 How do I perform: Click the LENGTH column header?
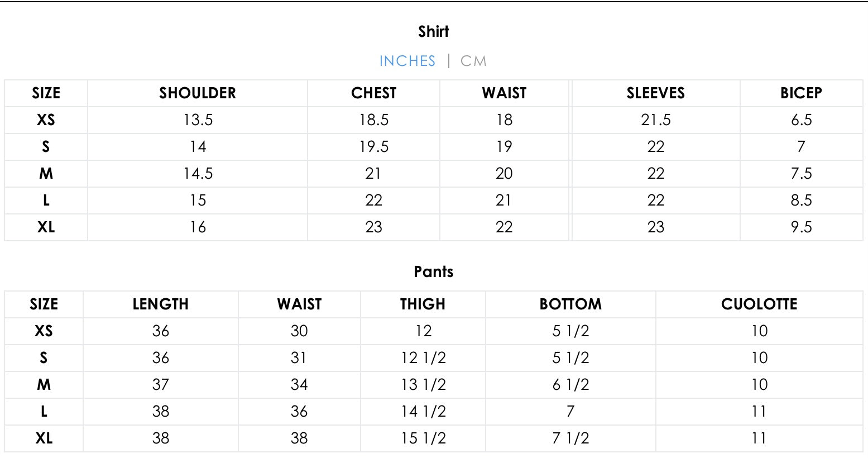[x=160, y=304]
